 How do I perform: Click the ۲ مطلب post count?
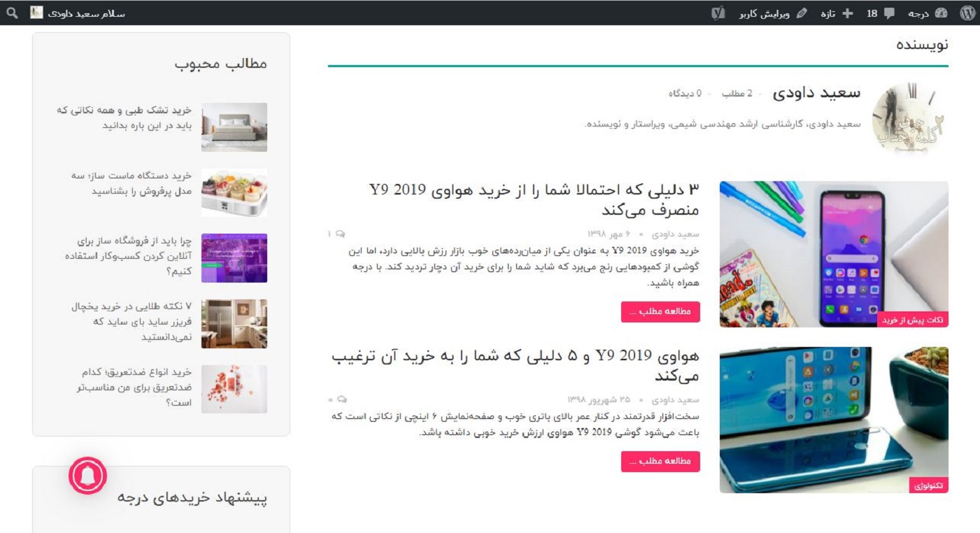[737, 93]
